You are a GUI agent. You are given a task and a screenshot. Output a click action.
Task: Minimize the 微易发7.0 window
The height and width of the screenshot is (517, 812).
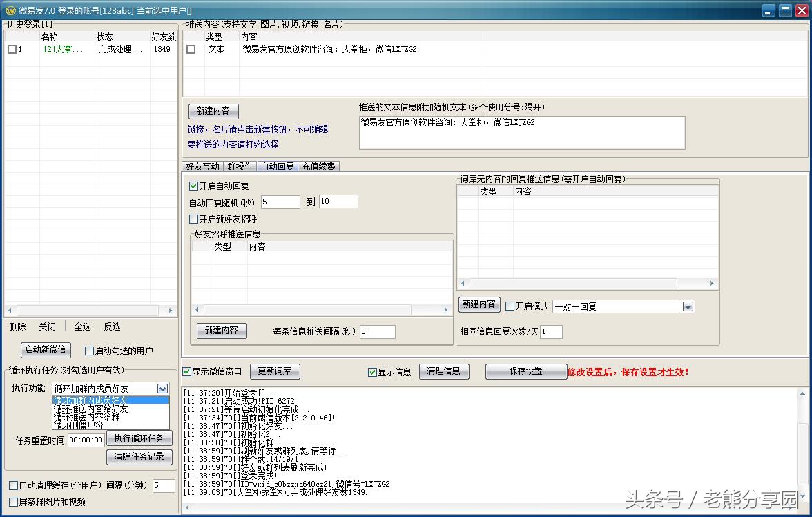coord(769,11)
